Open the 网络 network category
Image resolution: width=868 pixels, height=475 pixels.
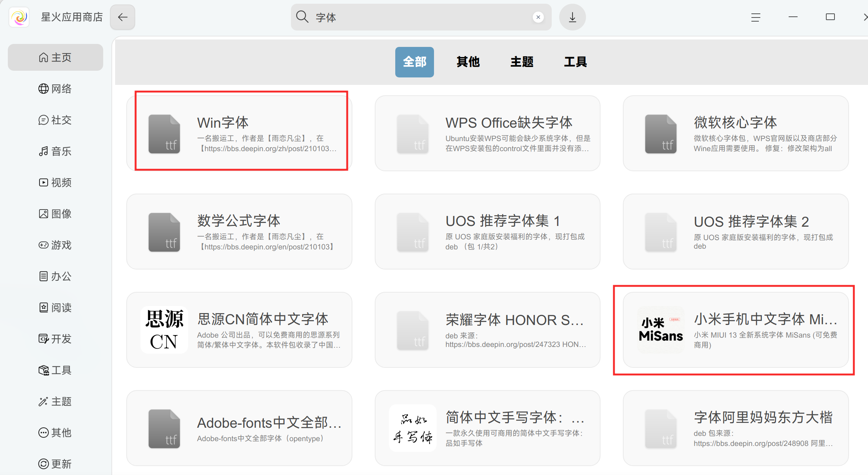(56, 89)
